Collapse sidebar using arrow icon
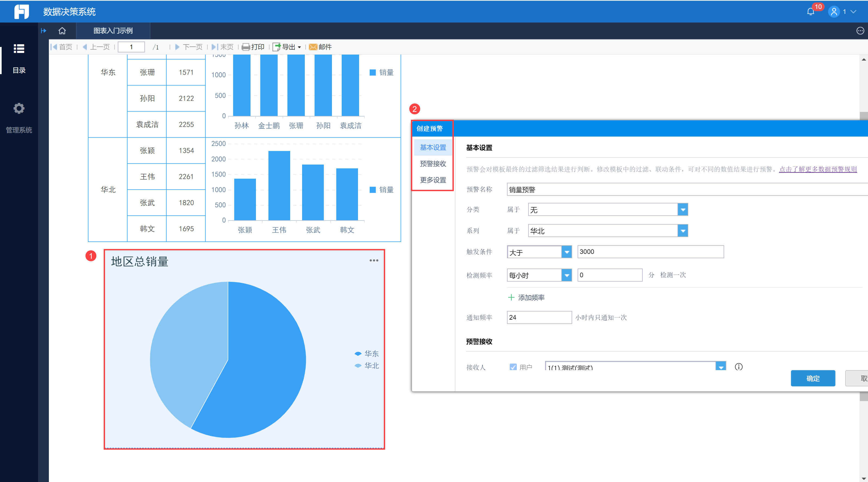 [x=43, y=31]
